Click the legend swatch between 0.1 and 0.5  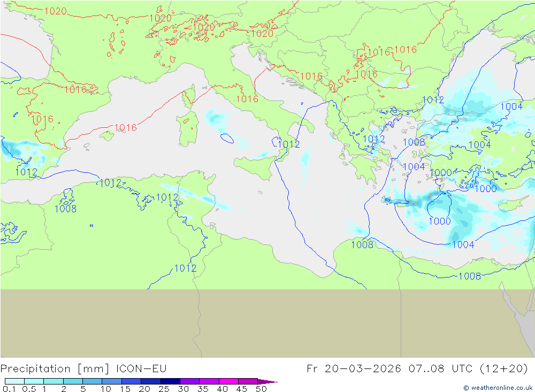pyautogui.click(x=14, y=381)
